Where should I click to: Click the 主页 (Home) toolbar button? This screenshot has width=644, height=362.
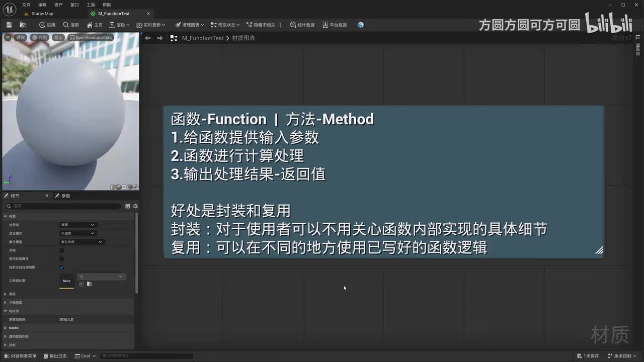pyautogui.click(x=95, y=25)
